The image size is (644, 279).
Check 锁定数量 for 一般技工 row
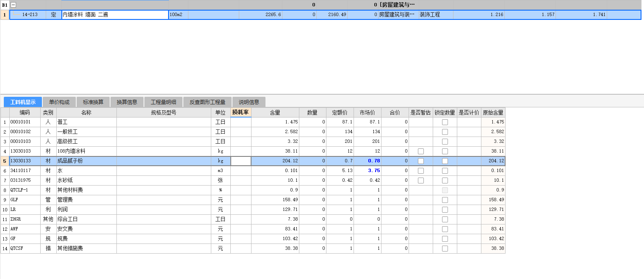445,132
